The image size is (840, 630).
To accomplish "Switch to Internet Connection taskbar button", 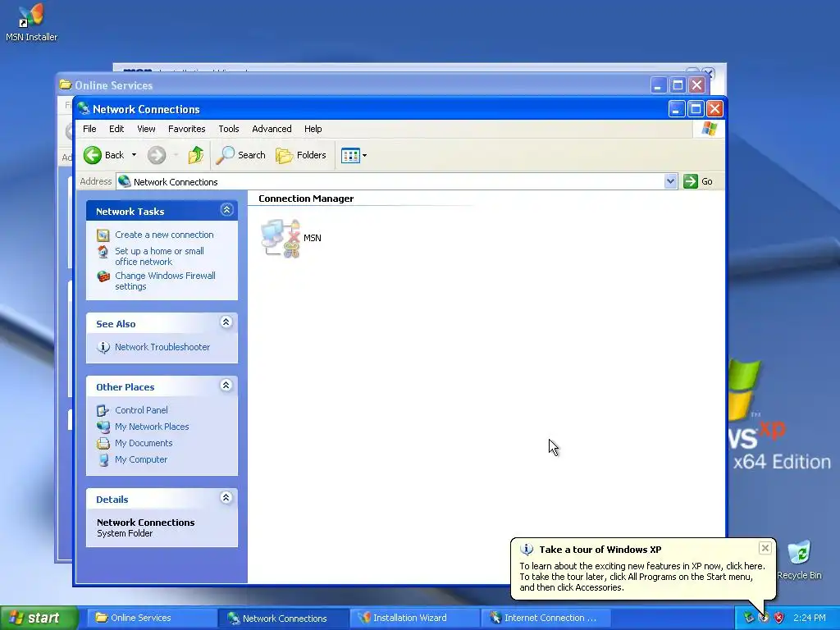I will [x=546, y=619].
